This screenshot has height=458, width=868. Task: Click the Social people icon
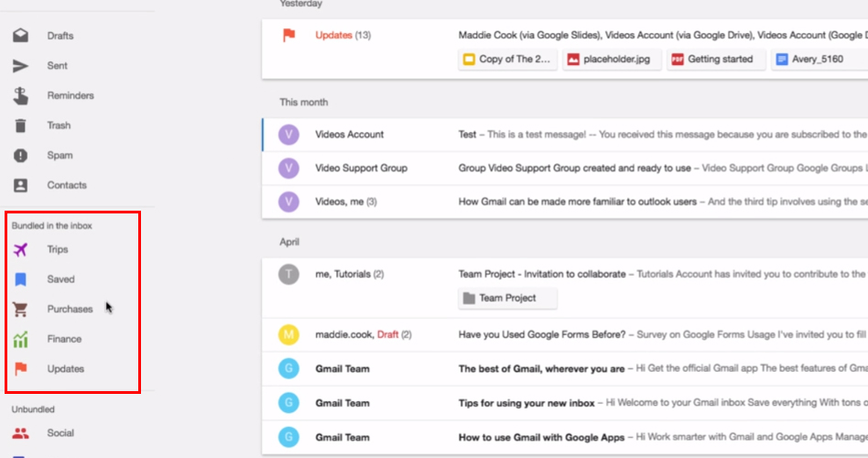coord(20,433)
